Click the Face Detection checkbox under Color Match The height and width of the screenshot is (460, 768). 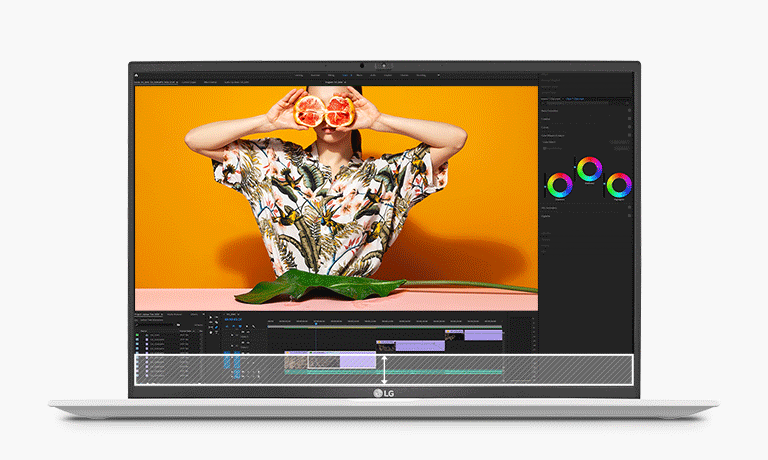coord(546,149)
